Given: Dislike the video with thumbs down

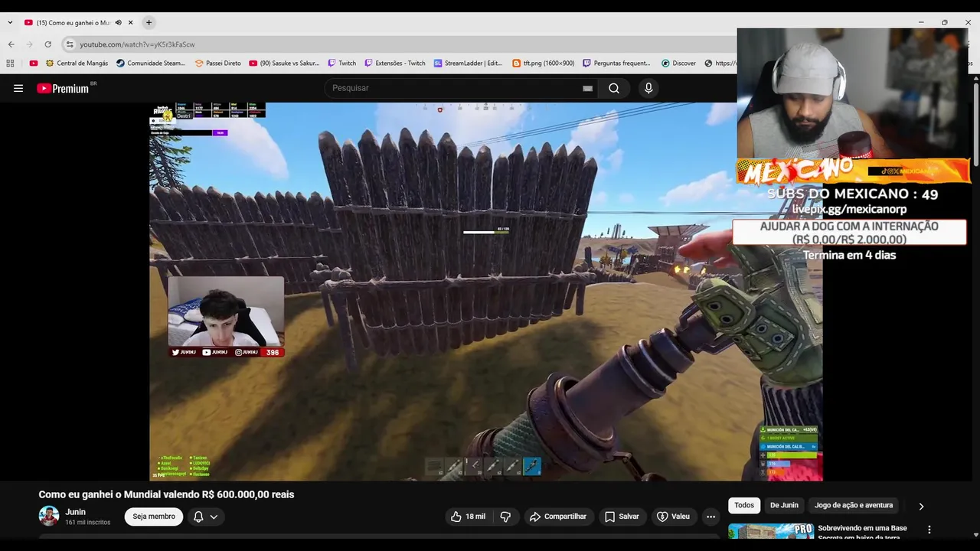Looking at the screenshot, I should pyautogui.click(x=505, y=517).
